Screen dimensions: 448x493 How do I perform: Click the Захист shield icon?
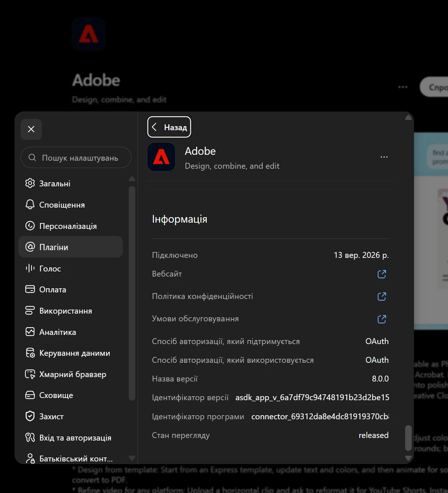(x=30, y=416)
